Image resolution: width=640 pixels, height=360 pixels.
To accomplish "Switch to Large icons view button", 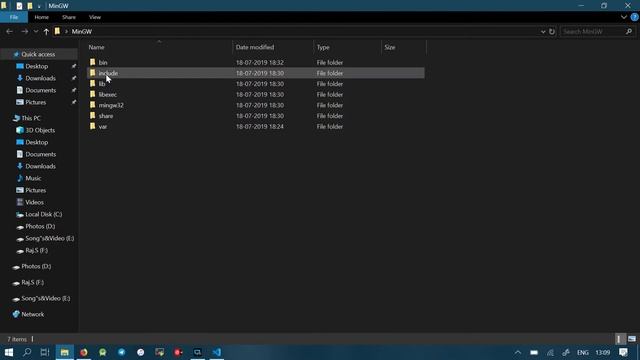I will 632,339.
